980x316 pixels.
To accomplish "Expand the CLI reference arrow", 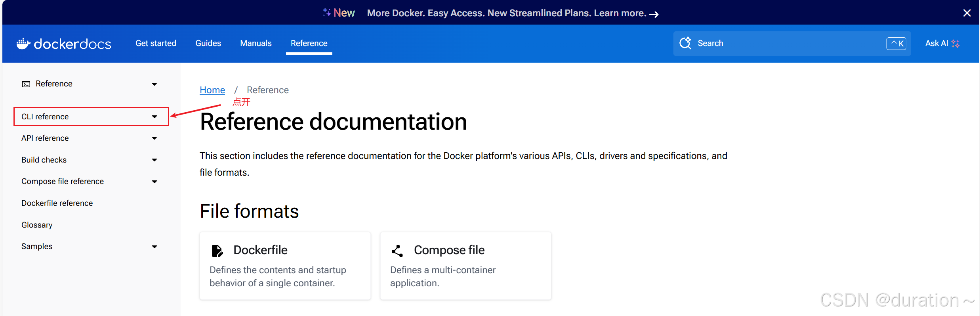I will point(154,117).
